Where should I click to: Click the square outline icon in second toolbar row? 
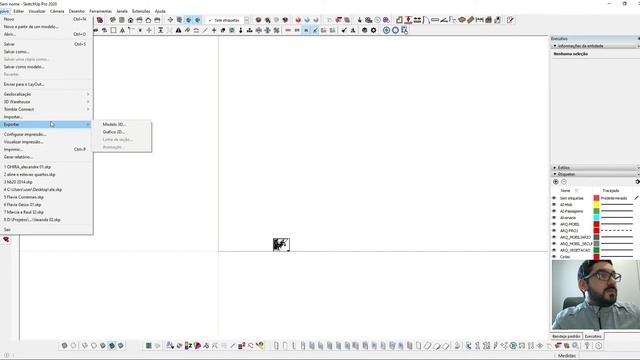tap(113, 30)
